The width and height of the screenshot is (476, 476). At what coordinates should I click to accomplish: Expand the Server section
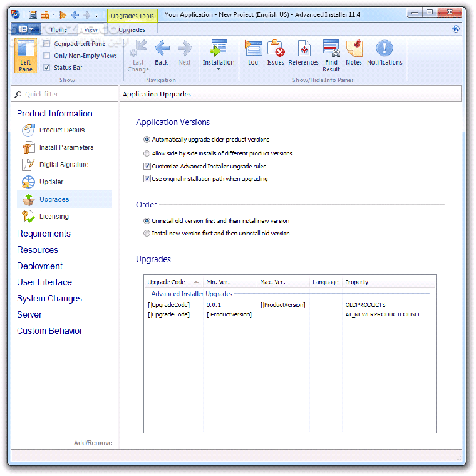[x=29, y=314]
